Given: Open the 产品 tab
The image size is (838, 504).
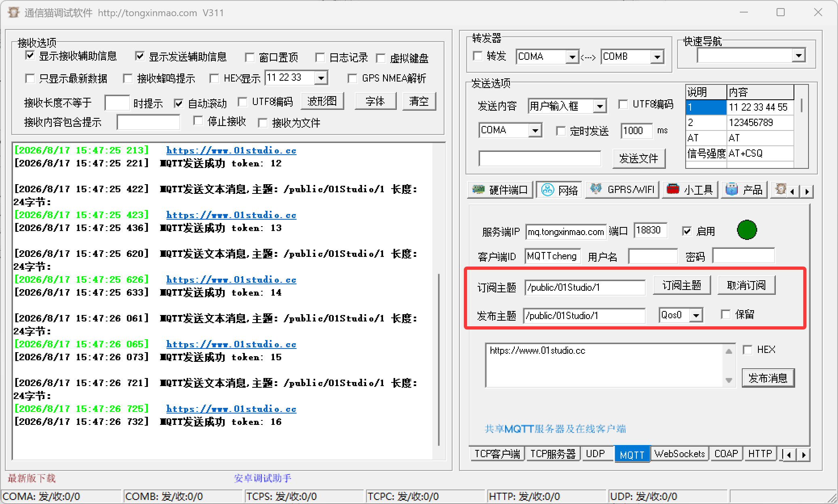Looking at the screenshot, I should point(744,190).
